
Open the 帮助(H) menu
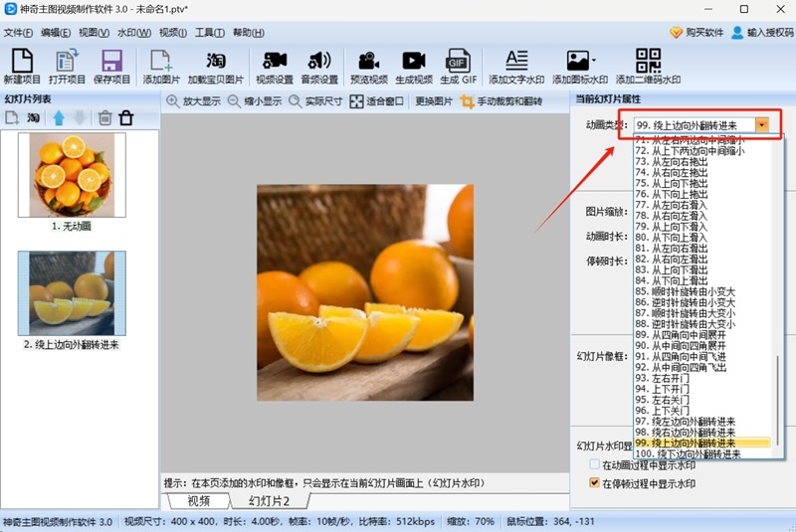pyautogui.click(x=248, y=33)
